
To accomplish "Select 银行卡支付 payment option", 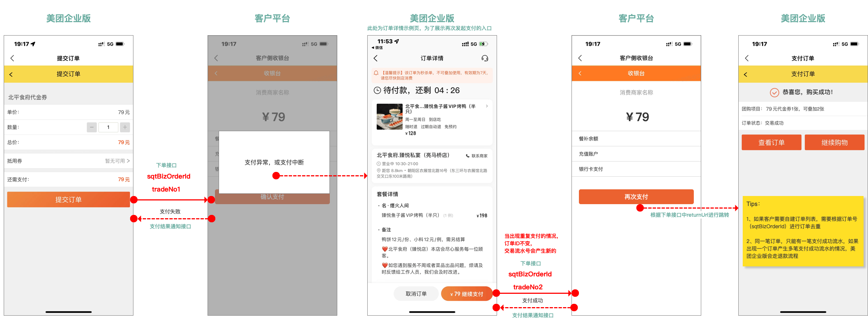I will tap(636, 169).
